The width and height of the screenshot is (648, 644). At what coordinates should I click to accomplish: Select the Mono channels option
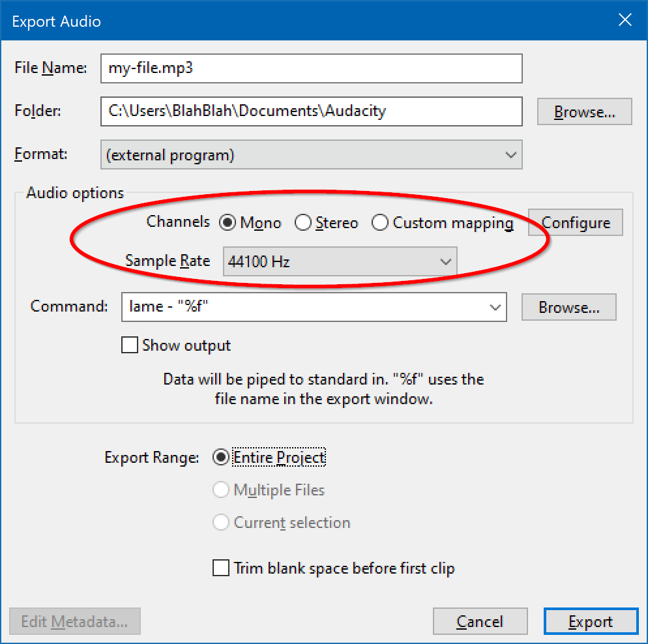pyautogui.click(x=228, y=222)
